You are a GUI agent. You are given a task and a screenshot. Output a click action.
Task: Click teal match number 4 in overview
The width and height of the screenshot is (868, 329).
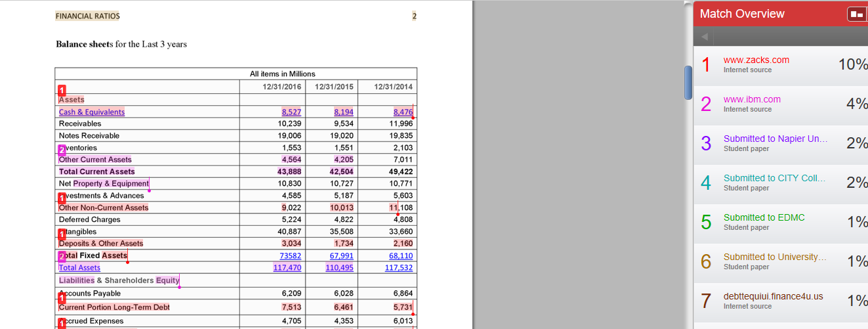[706, 183]
